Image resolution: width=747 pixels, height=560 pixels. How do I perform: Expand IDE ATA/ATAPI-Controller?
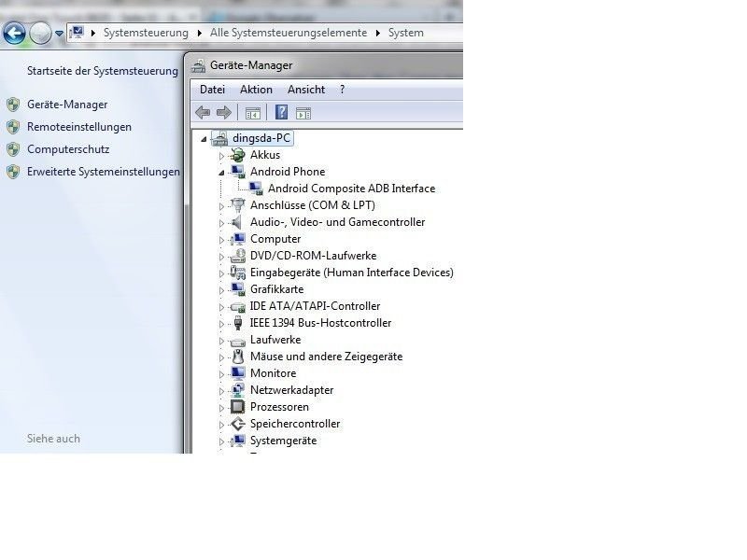click(x=221, y=307)
